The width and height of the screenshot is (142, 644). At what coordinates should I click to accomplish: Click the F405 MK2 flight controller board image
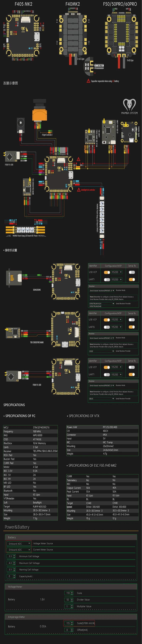point(23,36)
